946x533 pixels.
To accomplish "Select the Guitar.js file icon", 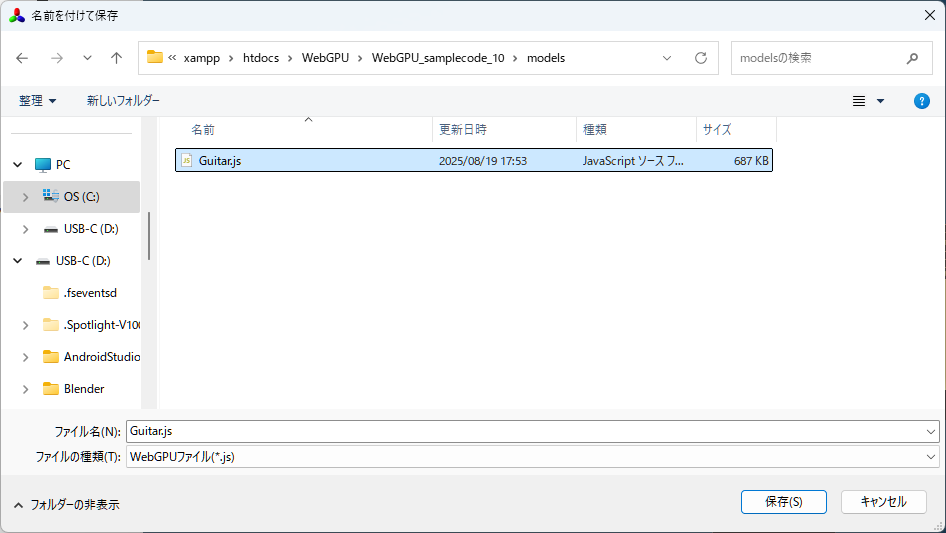I will (186, 161).
